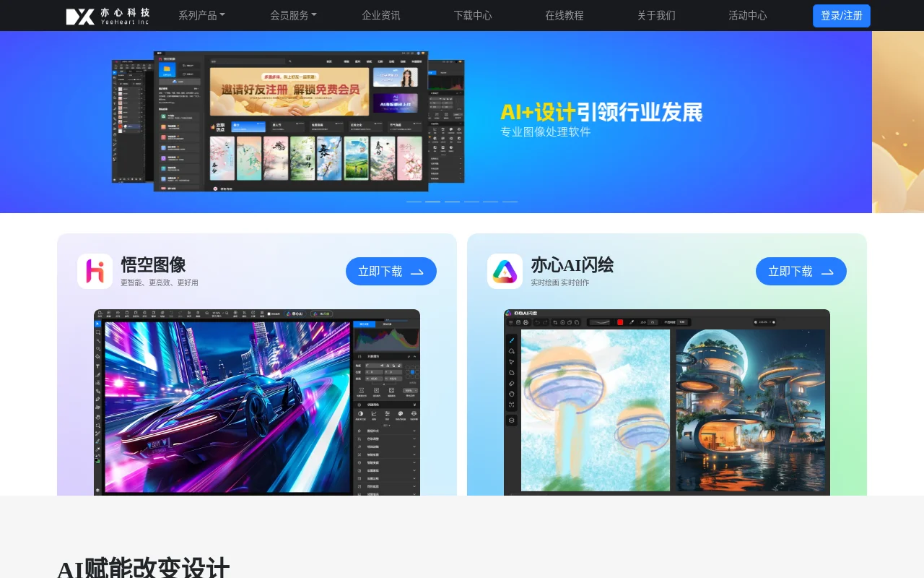This screenshot has height=578, width=924.
Task: Click the 亦心科技 logo in the navbar
Action: coord(107,15)
